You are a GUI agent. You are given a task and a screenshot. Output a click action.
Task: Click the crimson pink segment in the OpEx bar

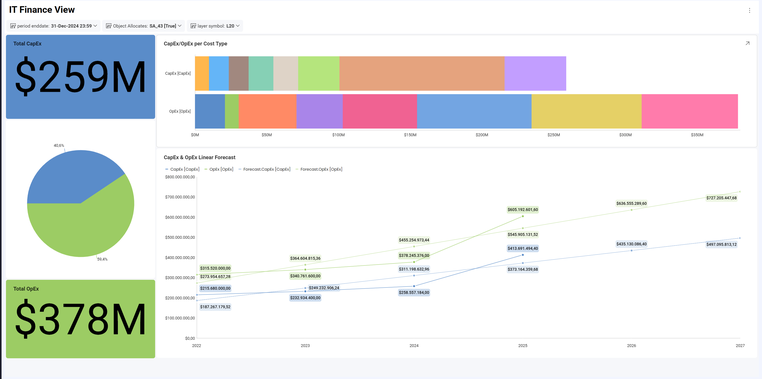coord(380,111)
